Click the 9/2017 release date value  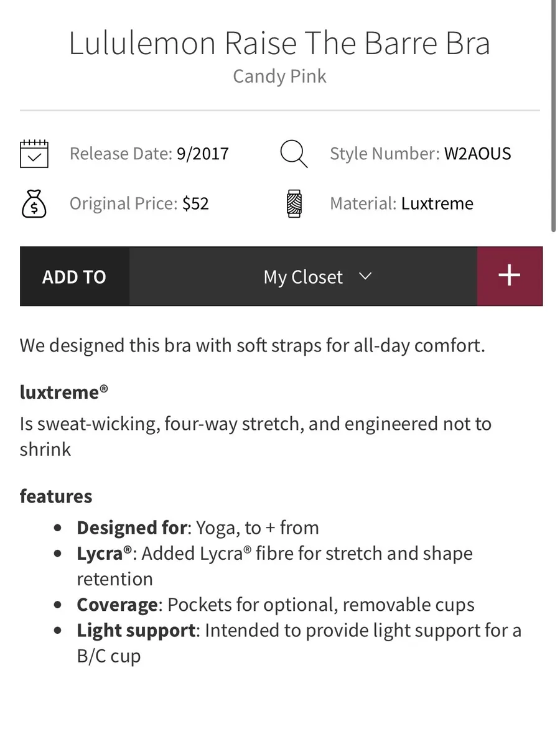pyautogui.click(x=203, y=154)
